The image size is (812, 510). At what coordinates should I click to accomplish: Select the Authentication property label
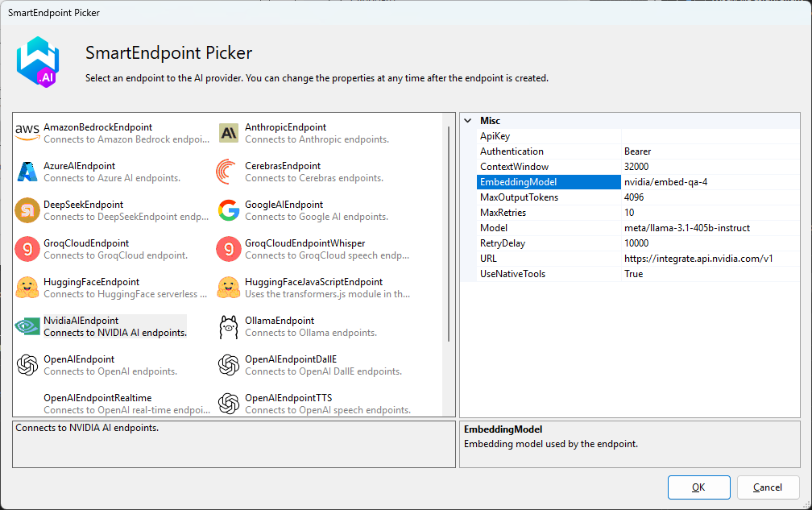[x=549, y=151]
